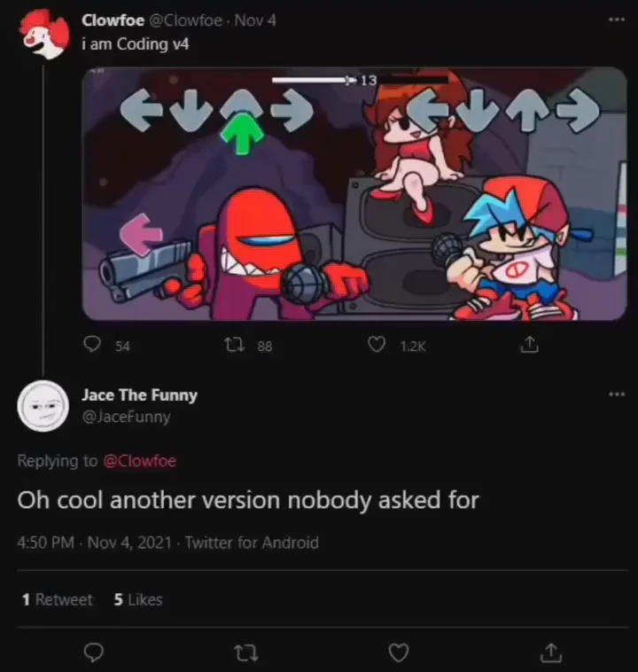638x672 pixels.
Task: View the 5 Likes list
Action: (x=138, y=600)
